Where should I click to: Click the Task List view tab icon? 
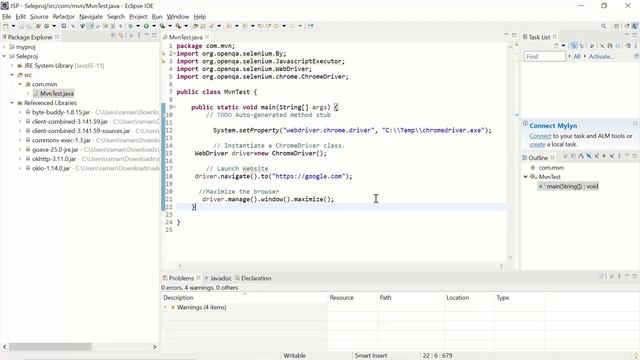click(525, 37)
